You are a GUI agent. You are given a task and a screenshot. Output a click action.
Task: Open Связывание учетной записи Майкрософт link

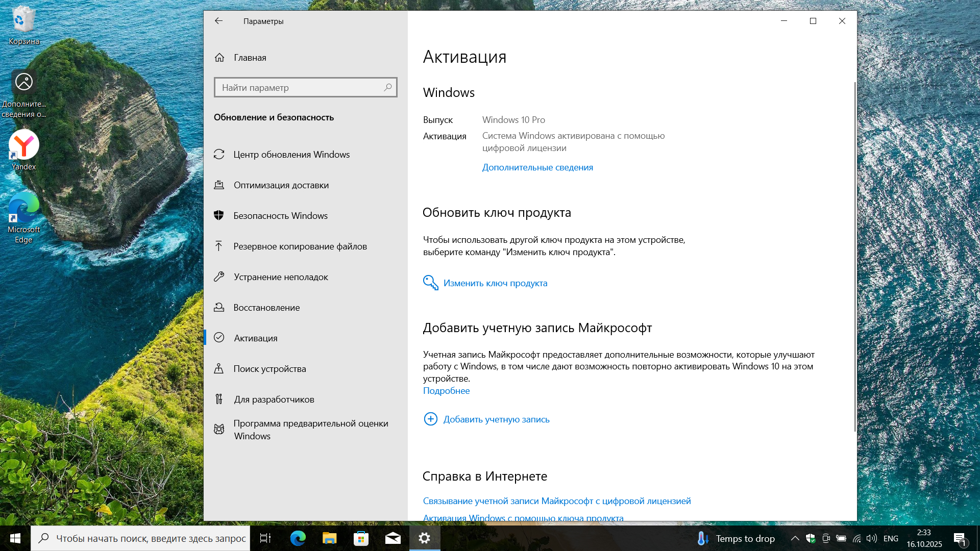tap(556, 501)
